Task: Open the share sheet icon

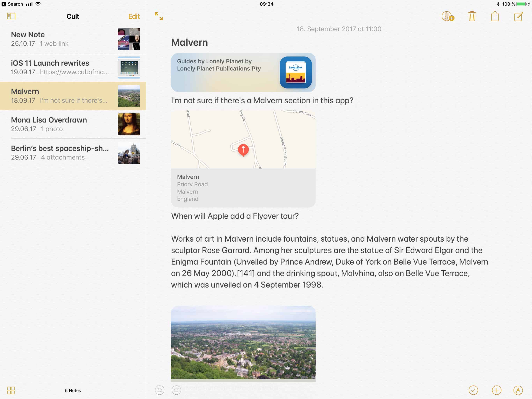Action: coord(495,16)
